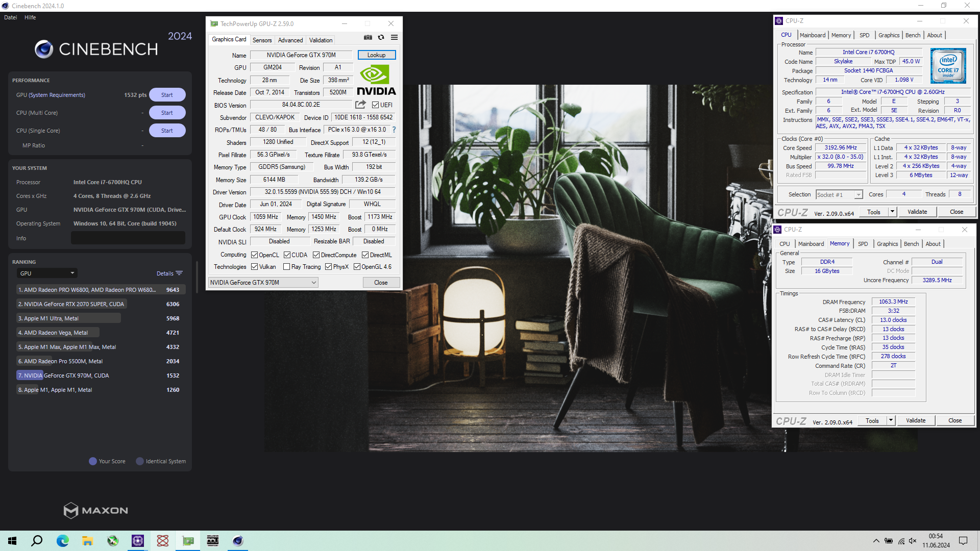
Task: Click the GPU-Z refresh icon
Action: [381, 37]
